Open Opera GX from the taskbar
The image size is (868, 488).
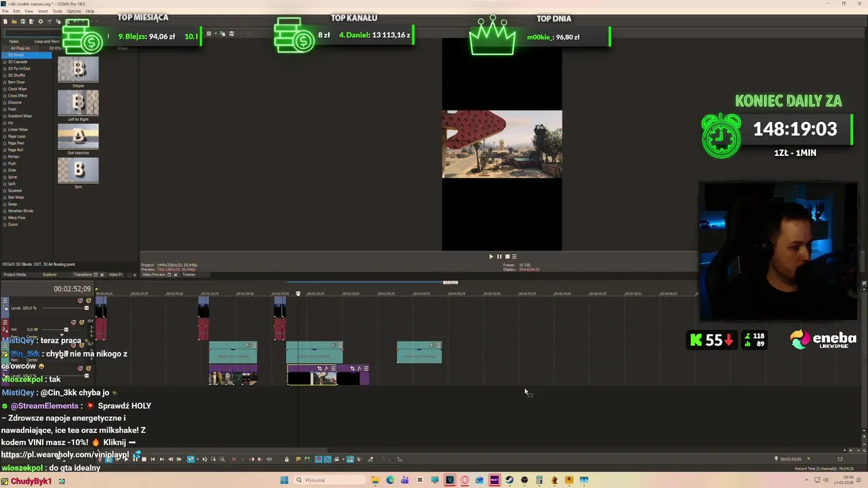[465, 480]
